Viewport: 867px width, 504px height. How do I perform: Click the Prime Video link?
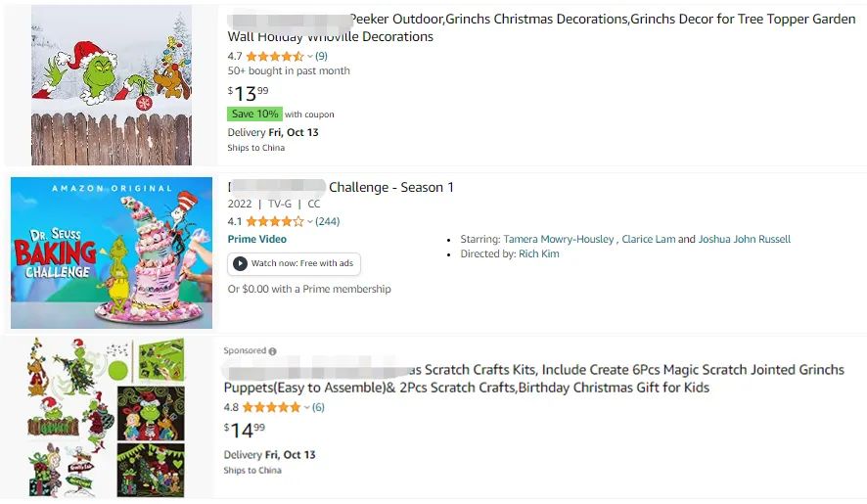point(257,239)
